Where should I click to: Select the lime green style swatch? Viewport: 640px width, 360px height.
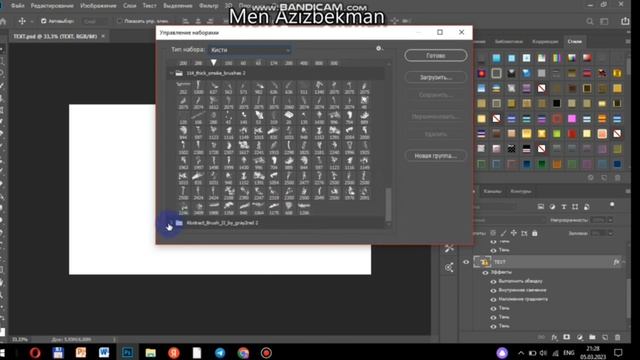coord(557,134)
